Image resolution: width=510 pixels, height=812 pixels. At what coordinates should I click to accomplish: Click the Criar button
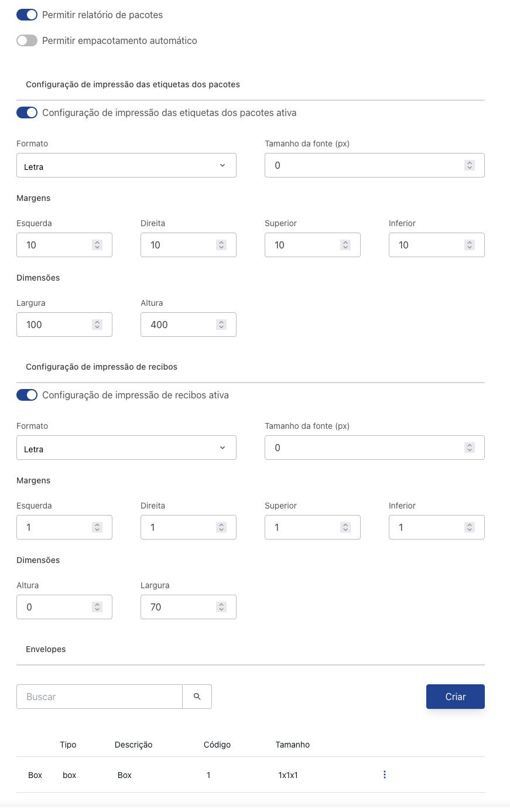(x=455, y=697)
